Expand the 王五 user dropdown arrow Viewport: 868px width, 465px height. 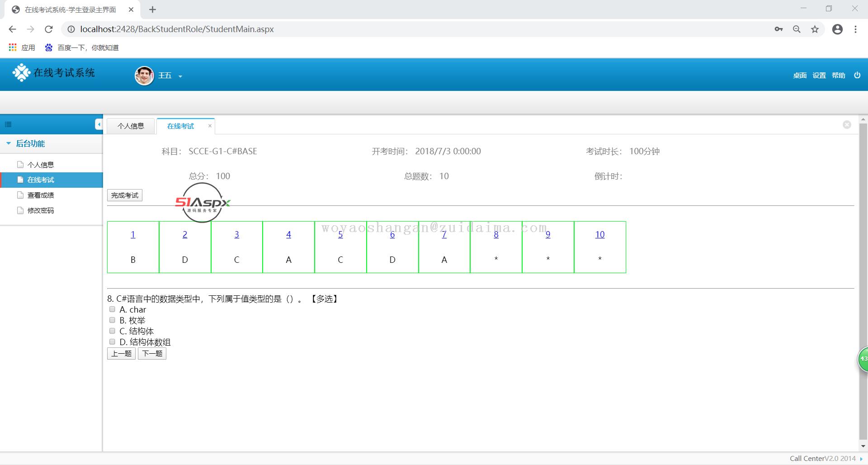[x=180, y=76]
